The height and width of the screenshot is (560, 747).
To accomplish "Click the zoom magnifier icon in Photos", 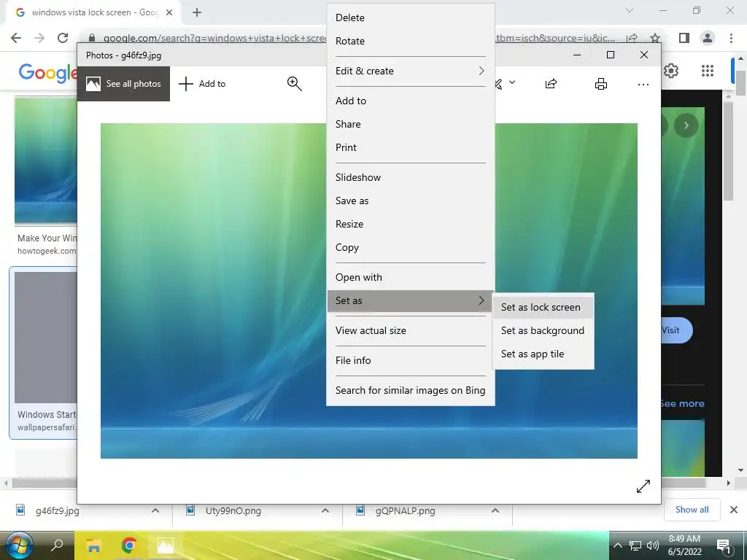I will point(295,84).
